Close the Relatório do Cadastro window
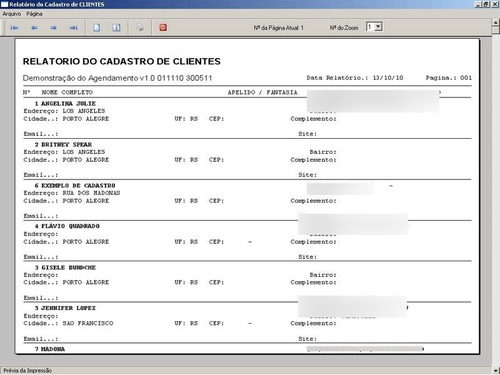 point(494,4)
